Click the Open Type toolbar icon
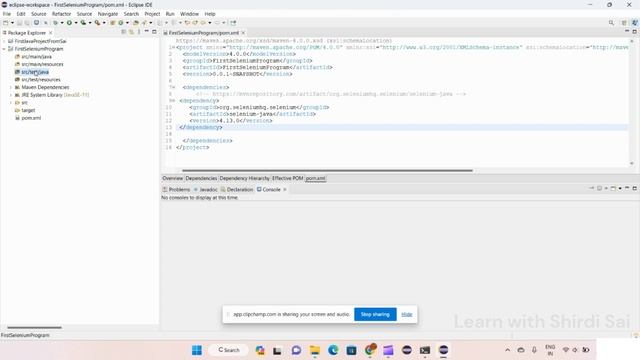The width and height of the screenshot is (640, 360). click(136, 23)
